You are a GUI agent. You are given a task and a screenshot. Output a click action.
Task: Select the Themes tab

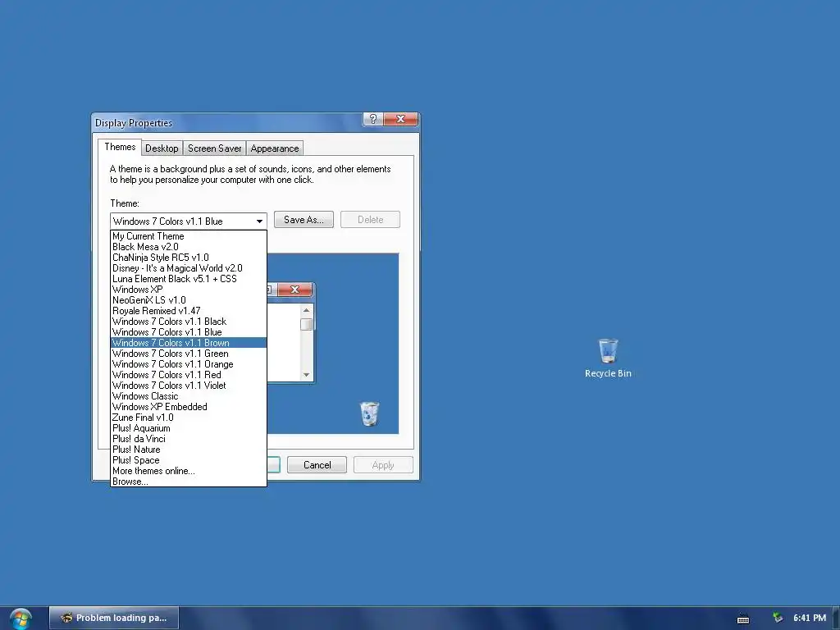click(120, 147)
